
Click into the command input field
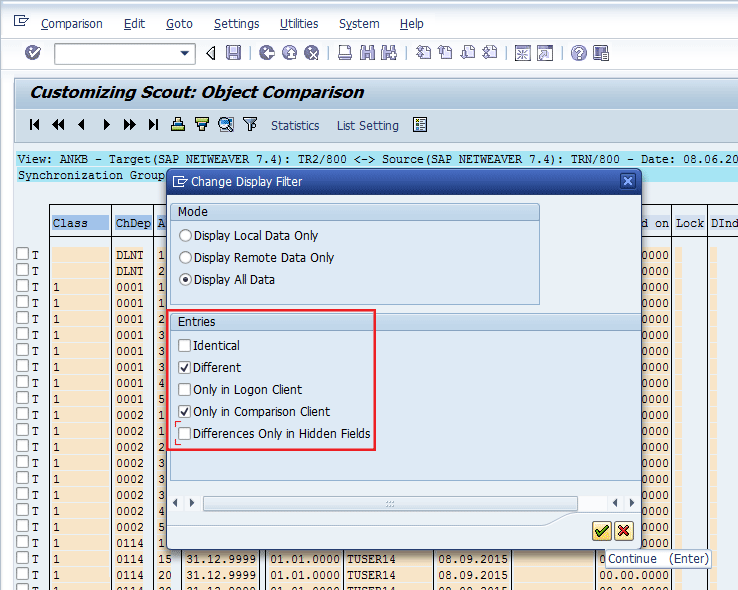(x=115, y=53)
